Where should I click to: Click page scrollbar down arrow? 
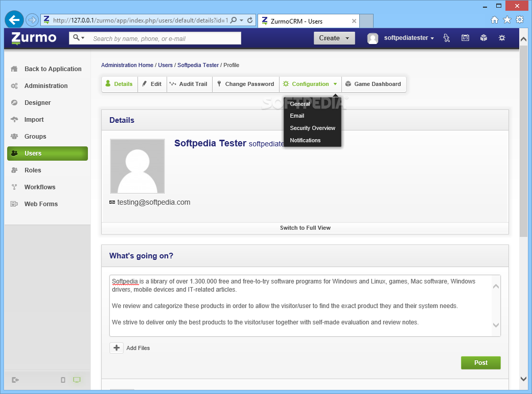(x=523, y=379)
